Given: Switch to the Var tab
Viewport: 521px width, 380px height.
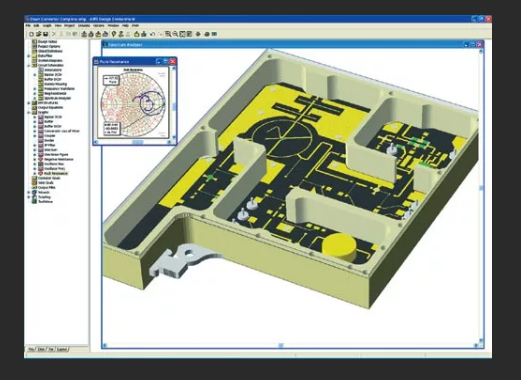Looking at the screenshot, I should click(x=51, y=349).
